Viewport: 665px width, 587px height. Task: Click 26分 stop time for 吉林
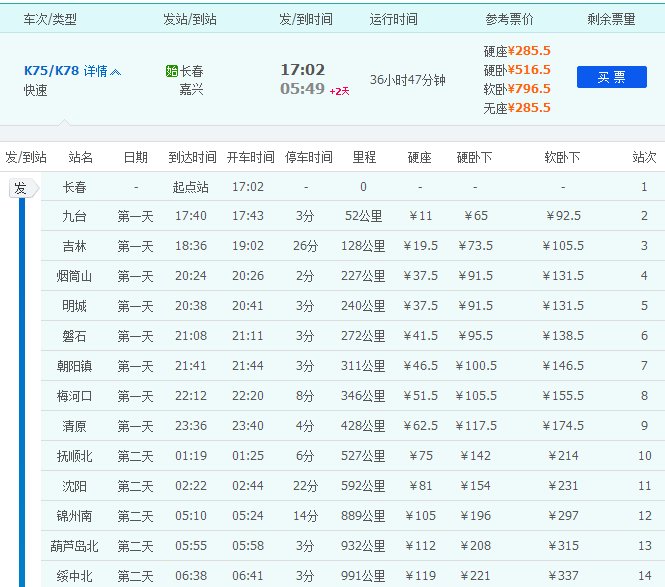(305, 246)
